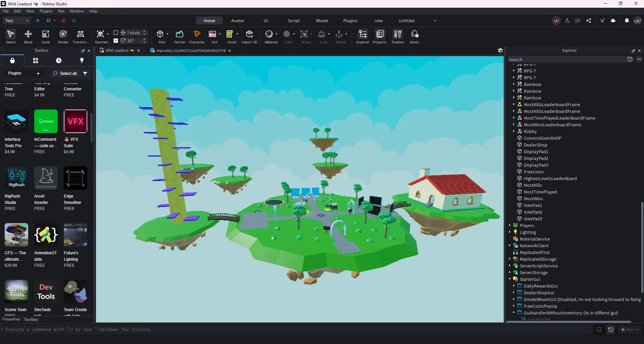644x344 pixels.
Task: Open the Plugins category dropdown in Toolbox
Action: 24,73
